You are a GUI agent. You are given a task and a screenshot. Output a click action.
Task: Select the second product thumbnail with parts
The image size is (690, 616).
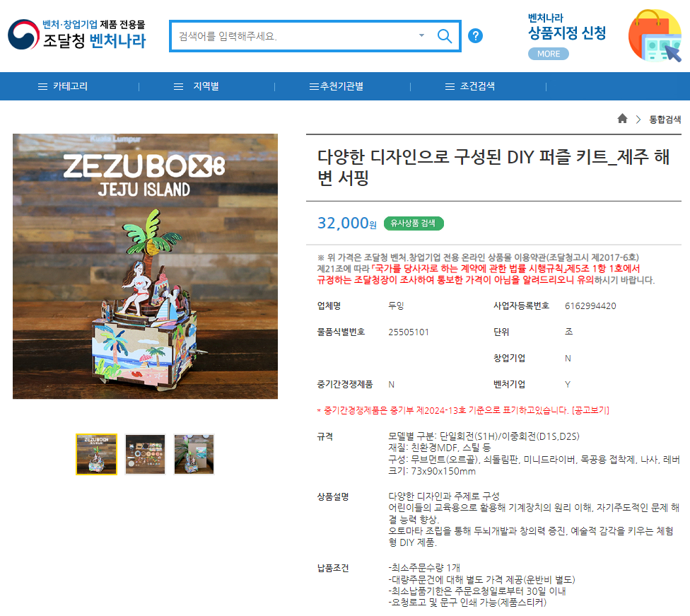pos(145,455)
